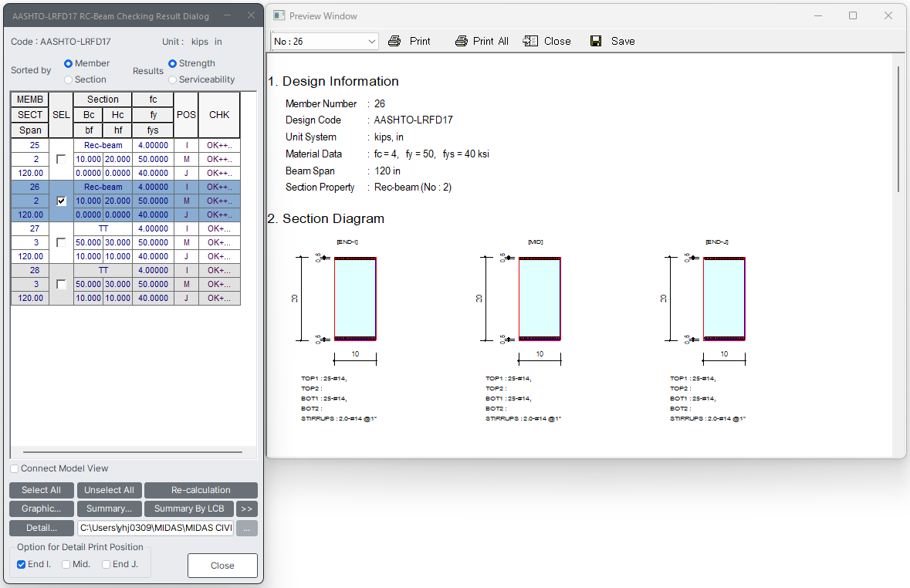Toggle End J. print position checkbox
Viewport: 910px width, 588px height.
point(107,564)
